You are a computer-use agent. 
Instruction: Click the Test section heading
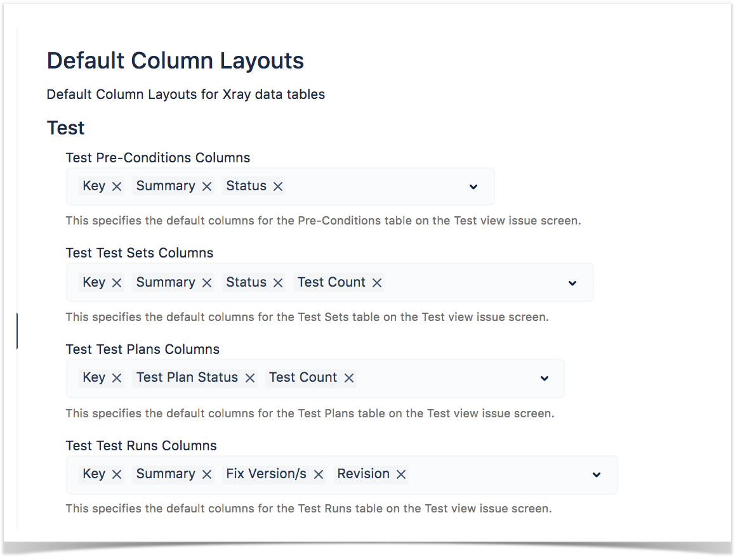pos(65,128)
